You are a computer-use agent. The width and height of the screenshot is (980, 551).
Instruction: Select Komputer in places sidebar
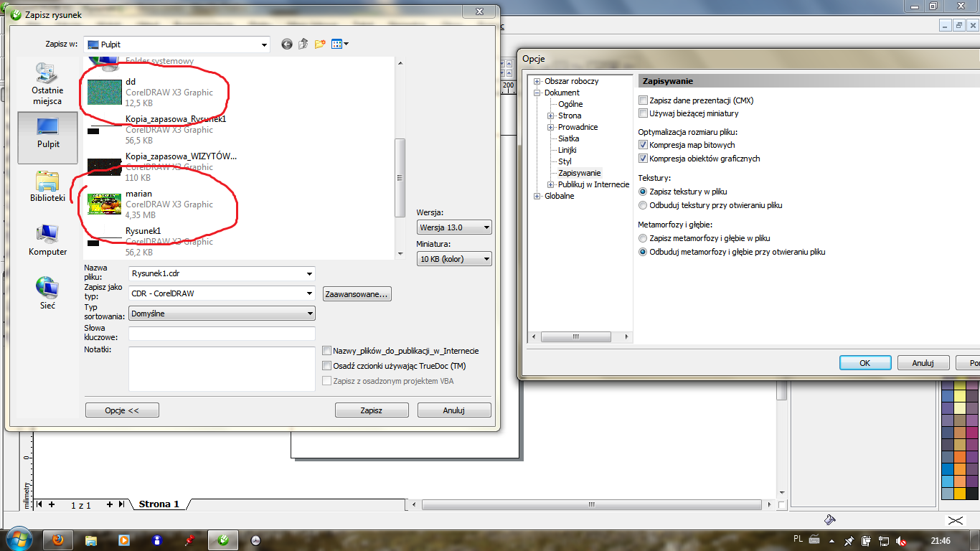(47, 240)
